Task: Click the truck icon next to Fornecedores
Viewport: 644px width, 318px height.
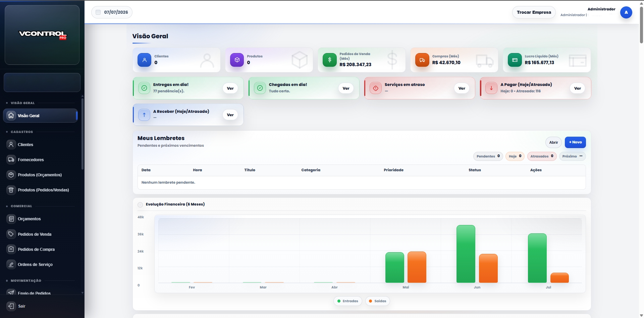Action: coord(11,160)
